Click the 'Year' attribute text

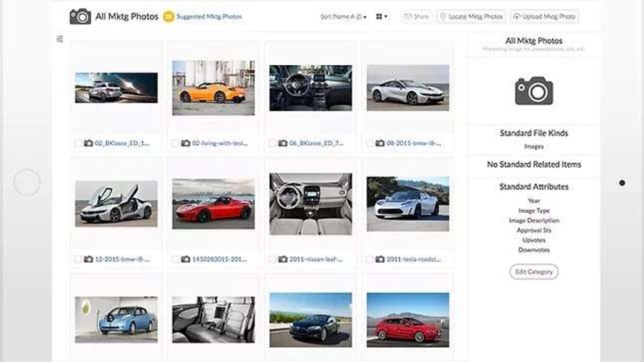534,201
